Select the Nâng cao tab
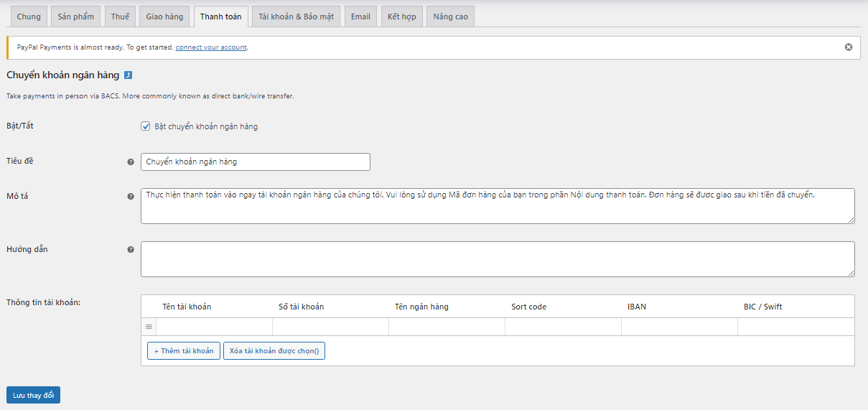This screenshot has width=868, height=410. click(x=450, y=17)
